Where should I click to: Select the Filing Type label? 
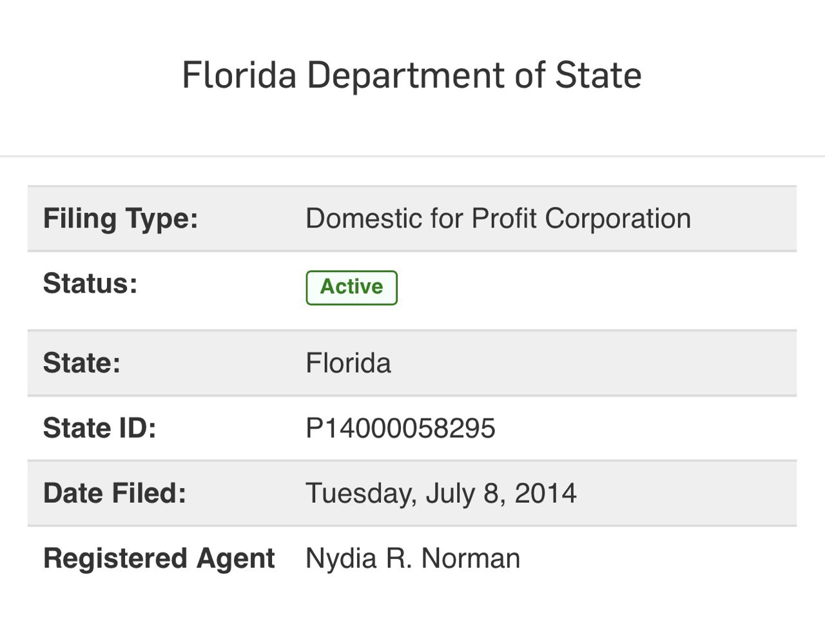[x=121, y=219]
